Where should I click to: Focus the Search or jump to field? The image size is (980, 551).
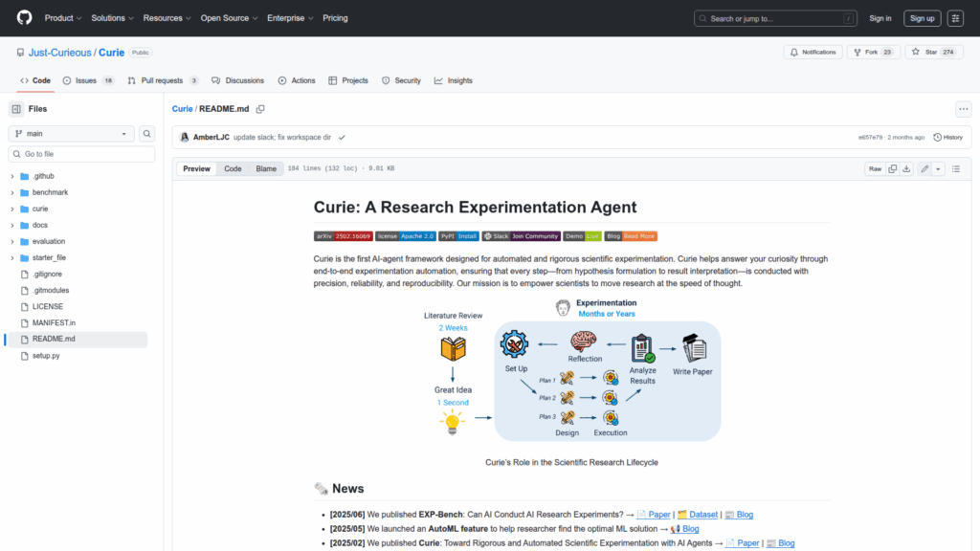[775, 18]
